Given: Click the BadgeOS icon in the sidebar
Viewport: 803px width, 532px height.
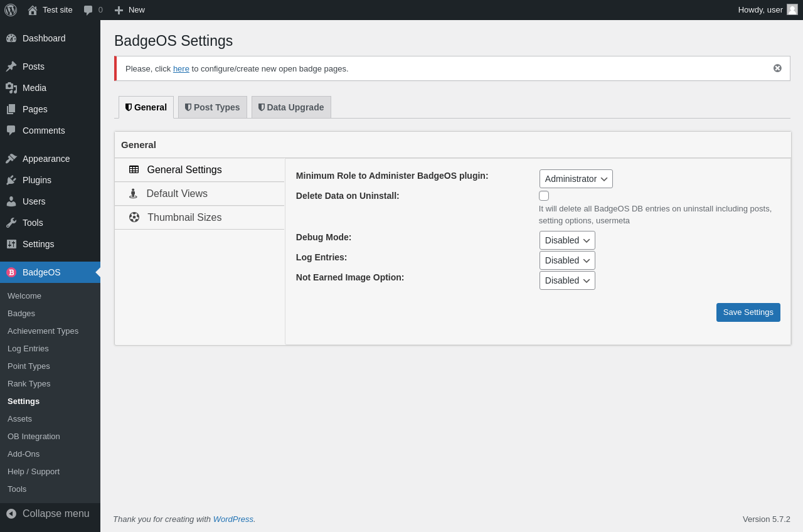Looking at the screenshot, I should 11,272.
